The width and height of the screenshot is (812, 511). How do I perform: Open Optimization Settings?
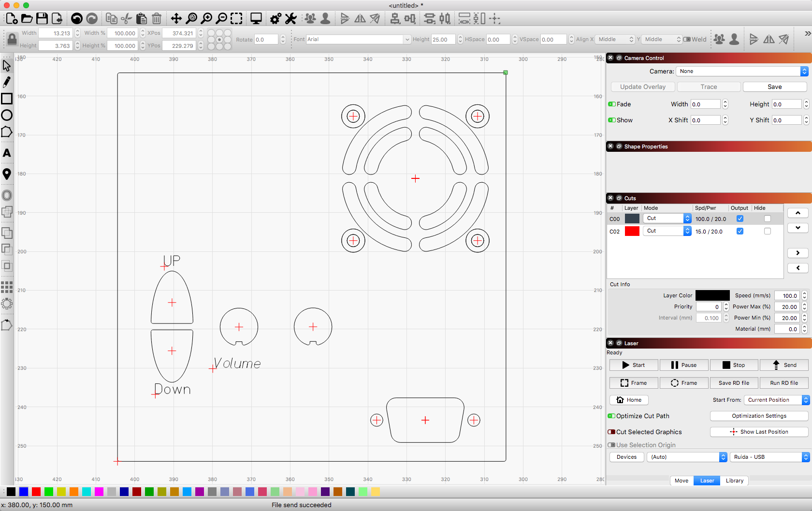point(759,416)
